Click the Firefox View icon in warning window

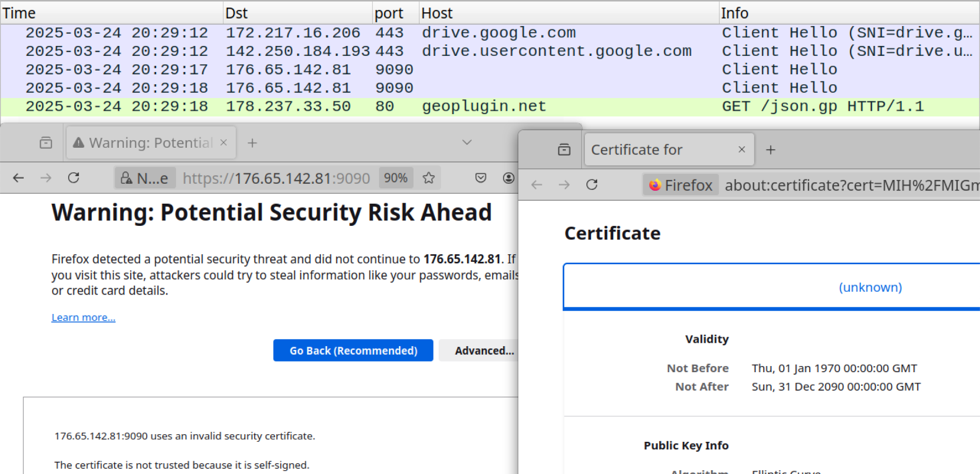click(46, 143)
